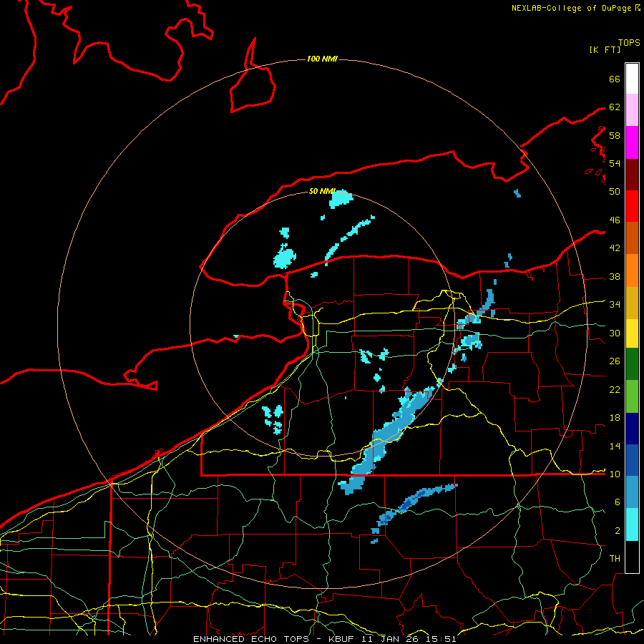Viewport: 644px width, 644px height.
Task: Select the dark maroon legend color band
Action: (x=632, y=174)
